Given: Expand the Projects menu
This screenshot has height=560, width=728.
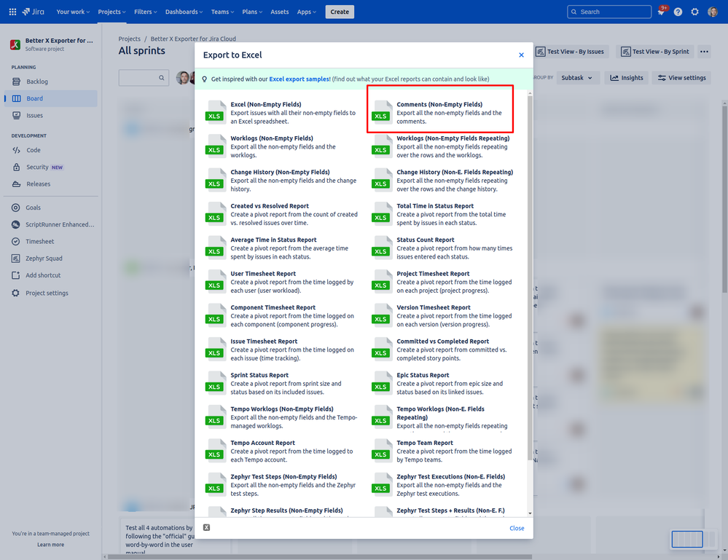Looking at the screenshot, I should [x=111, y=12].
